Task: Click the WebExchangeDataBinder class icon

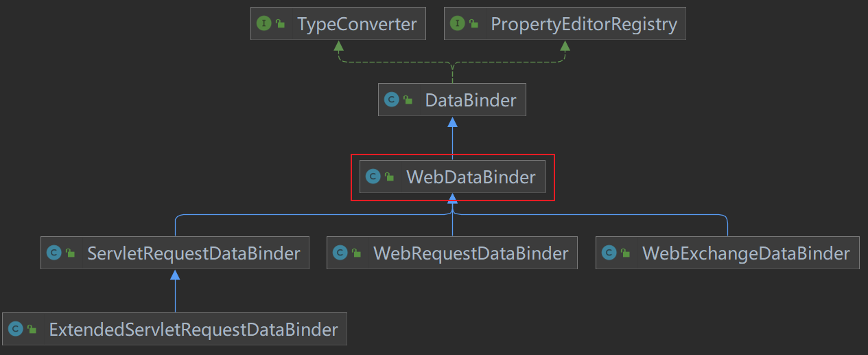Action: [x=609, y=253]
